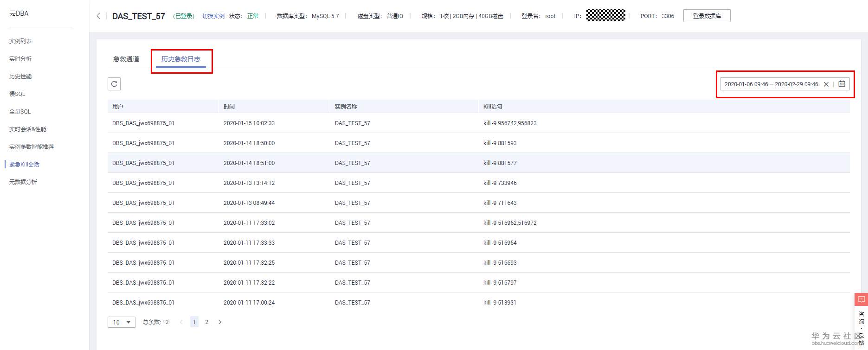Click the kill -9 516962,516972 statement
Viewport: 868px width, 350px height.
(510, 223)
